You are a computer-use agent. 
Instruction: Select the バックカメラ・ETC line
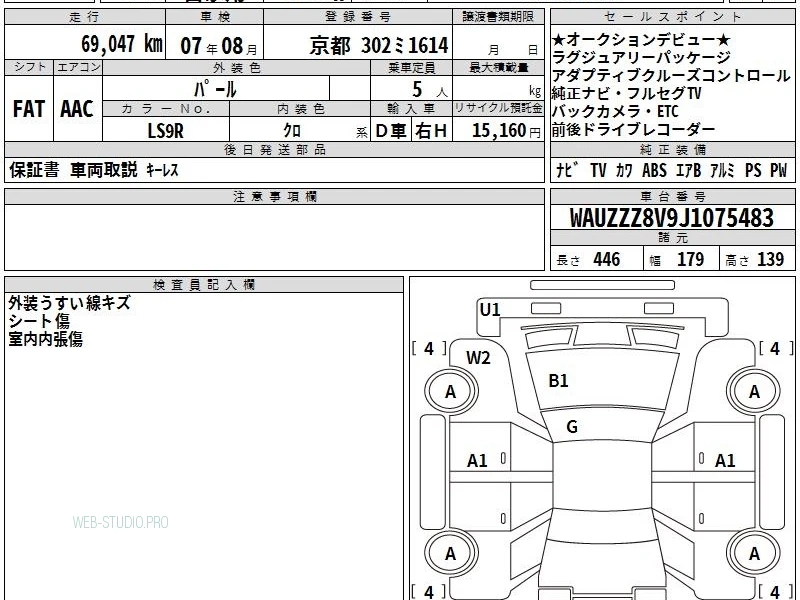[615, 111]
